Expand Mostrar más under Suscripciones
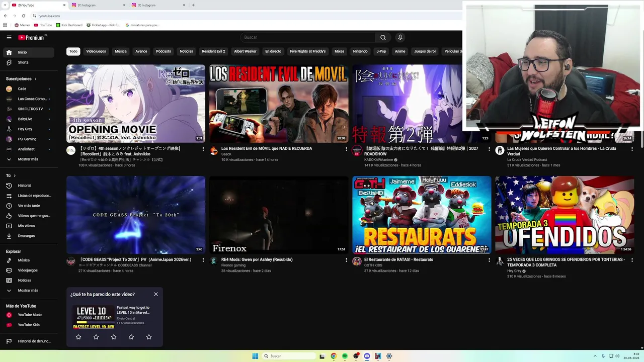 pyautogui.click(x=28, y=159)
